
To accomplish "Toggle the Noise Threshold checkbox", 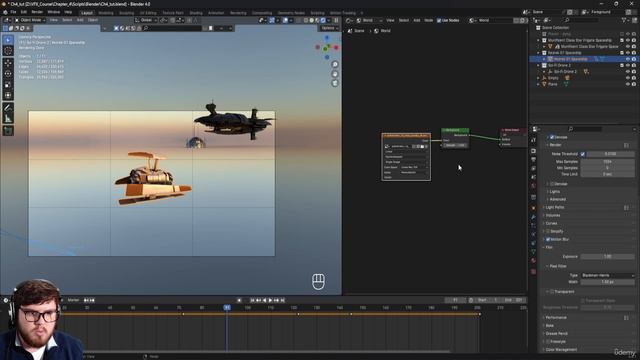I will pyautogui.click(x=582, y=154).
